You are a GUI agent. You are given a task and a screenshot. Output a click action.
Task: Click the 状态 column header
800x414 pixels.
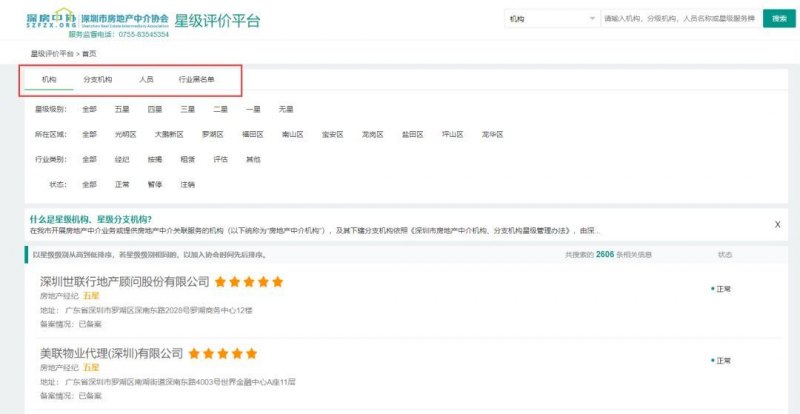[x=724, y=254]
